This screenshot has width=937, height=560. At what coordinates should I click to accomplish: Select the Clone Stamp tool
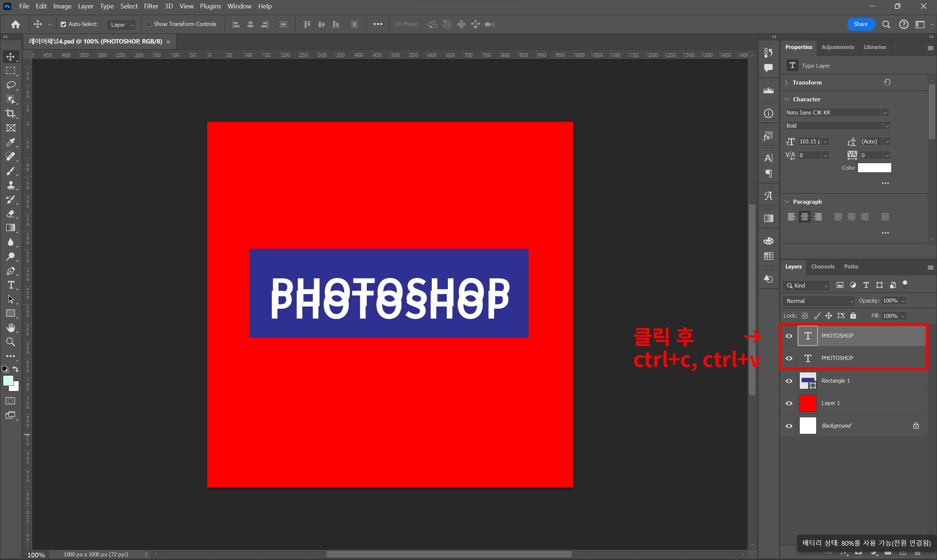click(x=11, y=185)
